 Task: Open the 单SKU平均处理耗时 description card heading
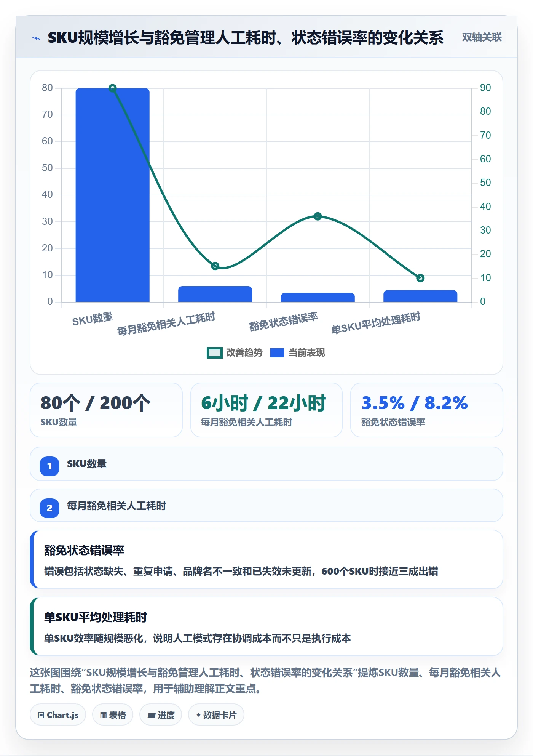click(x=96, y=617)
